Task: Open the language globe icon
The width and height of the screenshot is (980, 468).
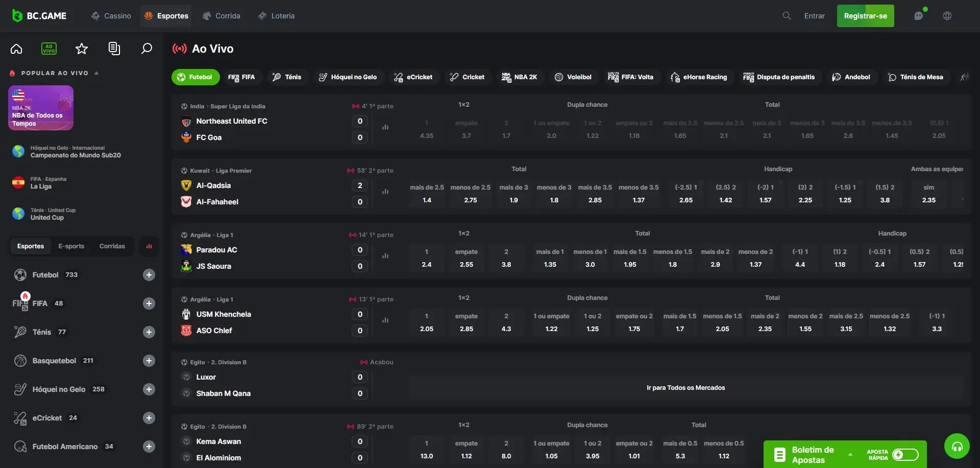Action: tap(947, 16)
